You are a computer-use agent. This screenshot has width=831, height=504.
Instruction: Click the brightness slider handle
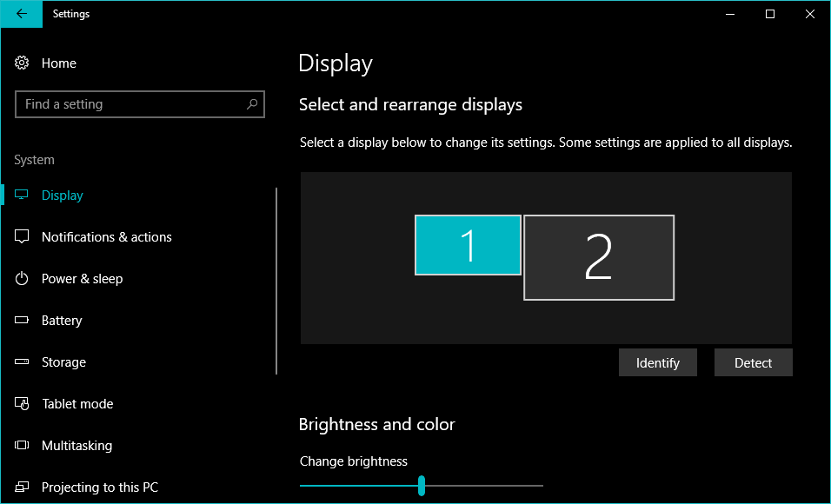[x=422, y=485]
